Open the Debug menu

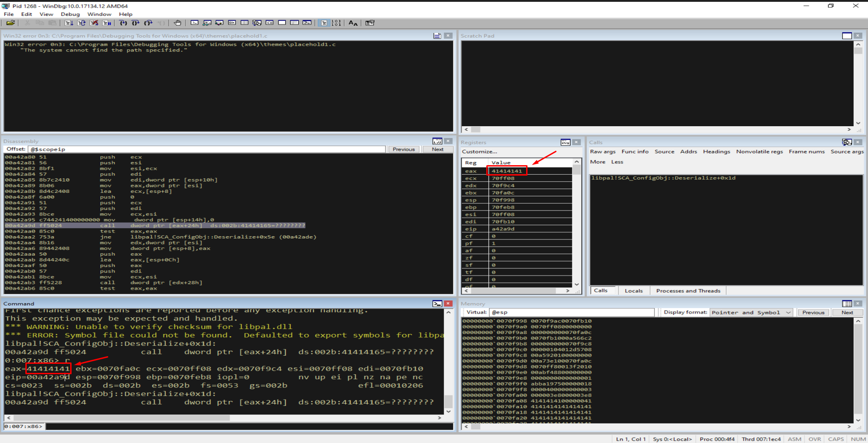pos(70,14)
